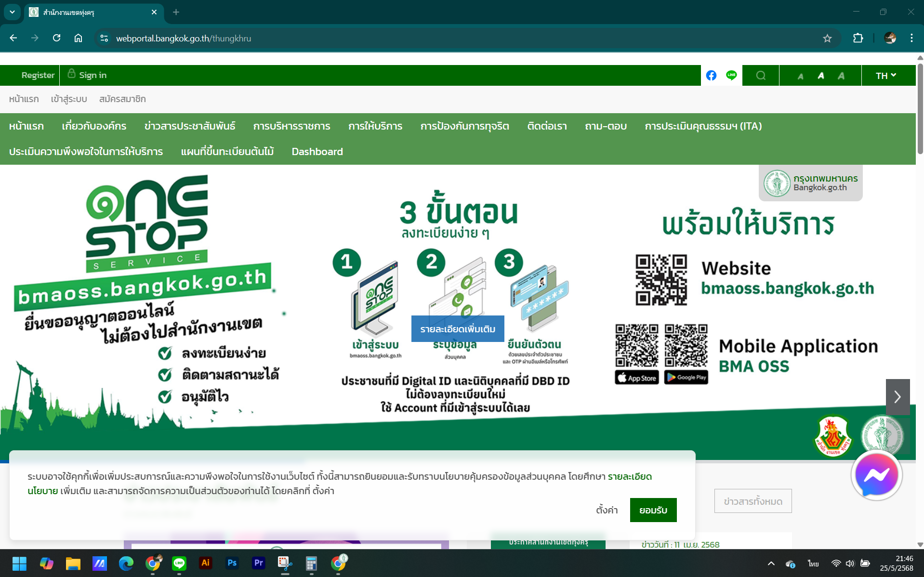Click the search magnifier icon

[761, 75]
